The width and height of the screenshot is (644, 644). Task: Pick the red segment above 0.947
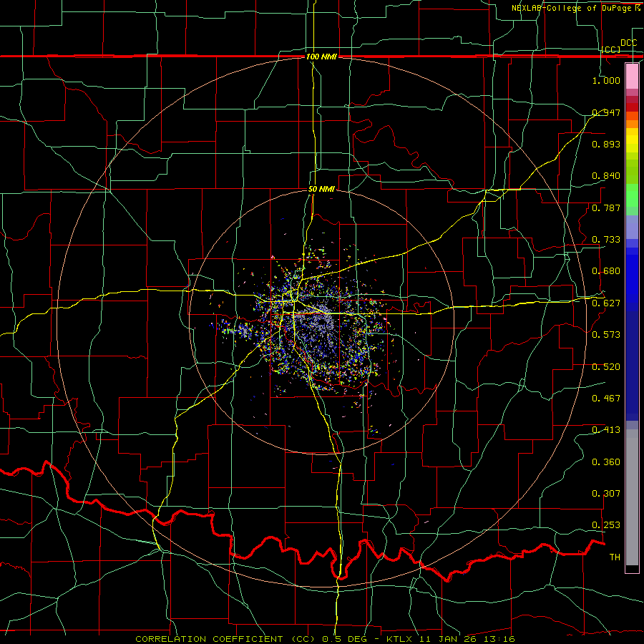(x=632, y=107)
